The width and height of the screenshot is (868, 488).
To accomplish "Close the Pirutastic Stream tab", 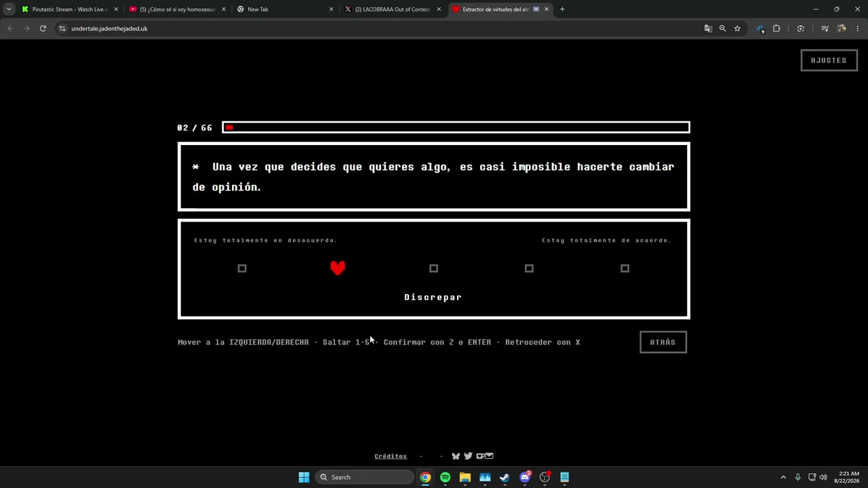I will 116,9.
